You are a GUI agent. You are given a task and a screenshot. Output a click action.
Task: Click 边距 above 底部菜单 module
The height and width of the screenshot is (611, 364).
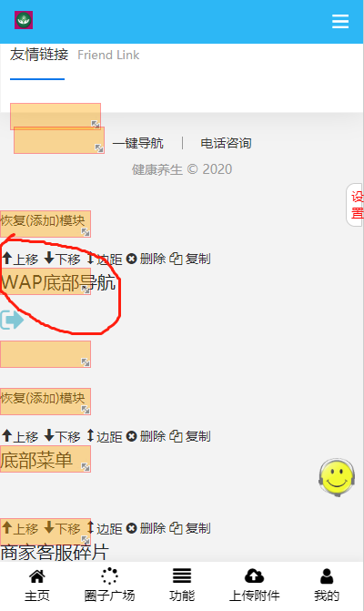(x=105, y=436)
